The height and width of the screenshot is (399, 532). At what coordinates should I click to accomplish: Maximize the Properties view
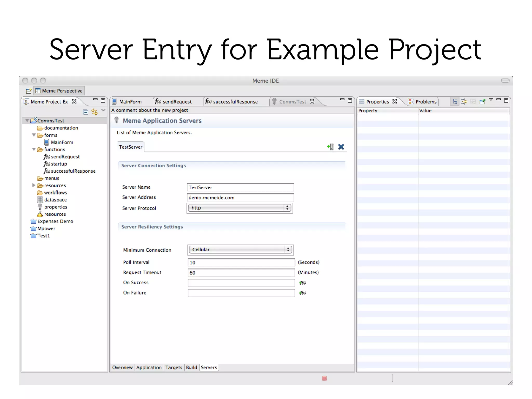click(x=506, y=100)
